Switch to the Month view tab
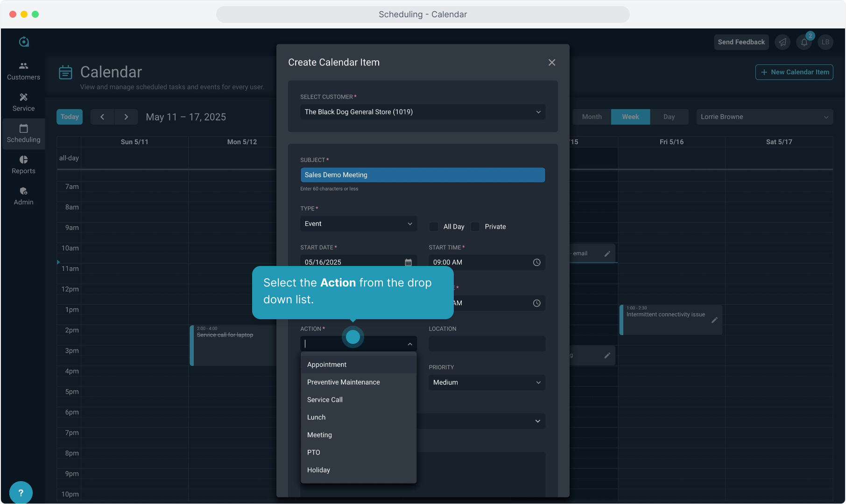The width and height of the screenshot is (846, 504). (x=592, y=117)
